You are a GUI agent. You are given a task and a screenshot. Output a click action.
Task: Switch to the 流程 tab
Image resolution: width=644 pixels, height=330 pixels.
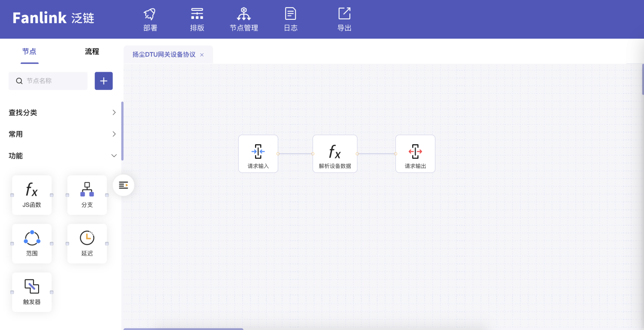coord(92,52)
